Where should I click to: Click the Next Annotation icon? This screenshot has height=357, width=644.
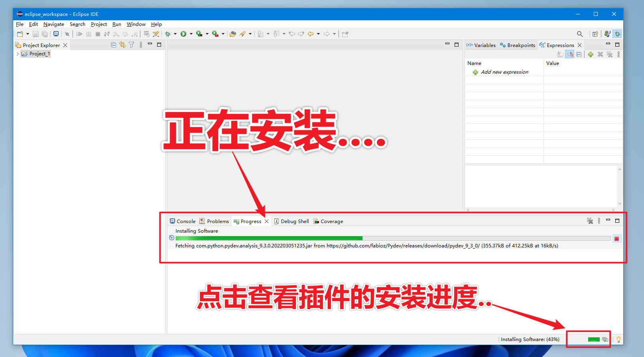coord(260,34)
